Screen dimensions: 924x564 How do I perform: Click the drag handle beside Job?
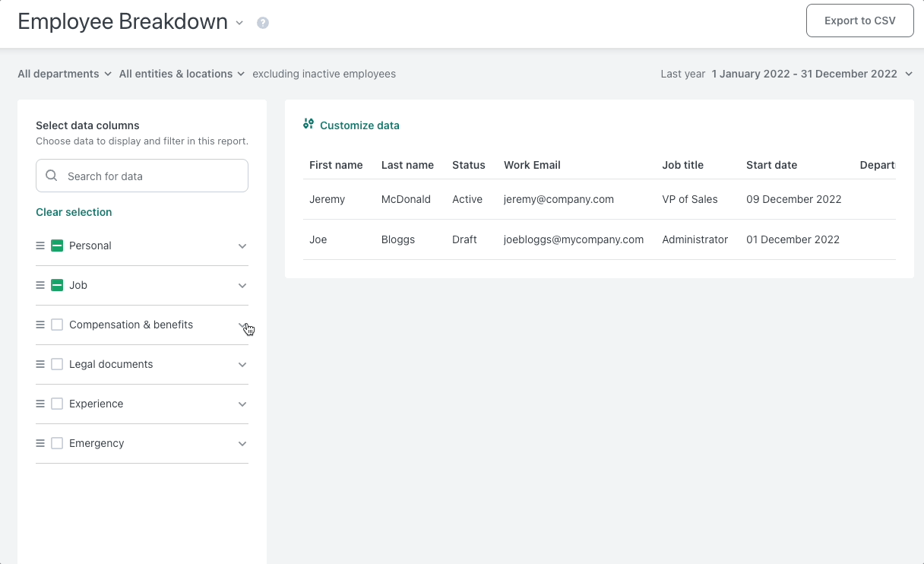(40, 285)
